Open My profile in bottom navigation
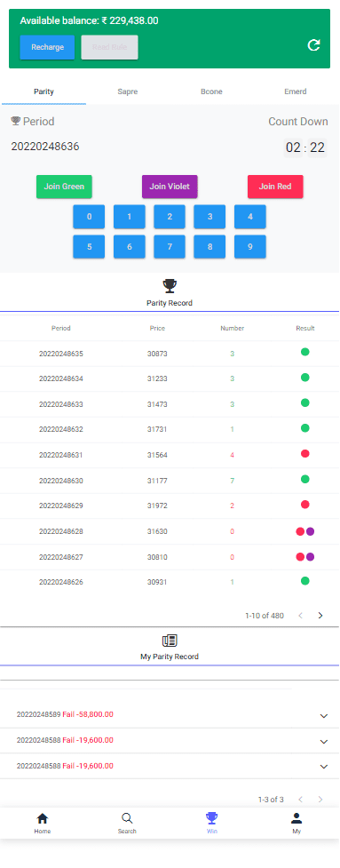This screenshot has width=340, height=868. (x=297, y=824)
